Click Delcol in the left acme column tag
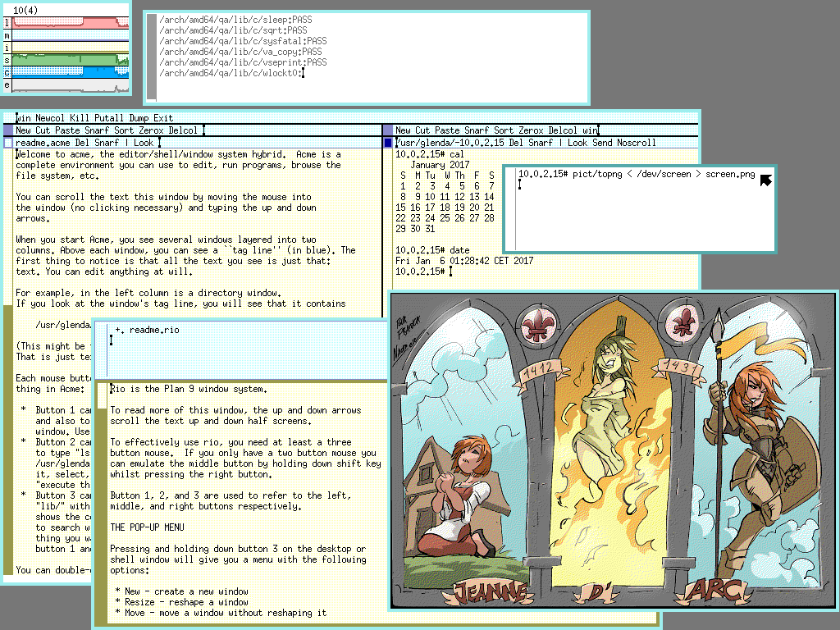This screenshot has width=840, height=630. coord(183,130)
